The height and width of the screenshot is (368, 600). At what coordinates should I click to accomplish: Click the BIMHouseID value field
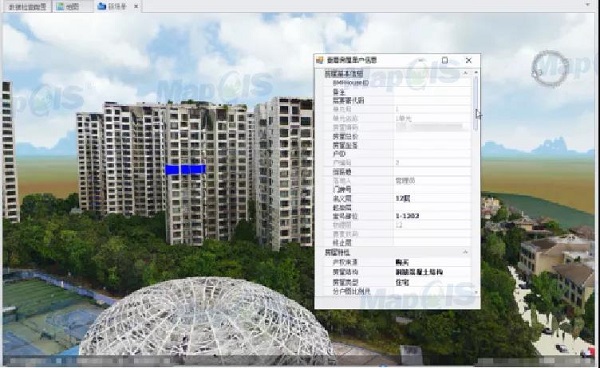[432, 83]
